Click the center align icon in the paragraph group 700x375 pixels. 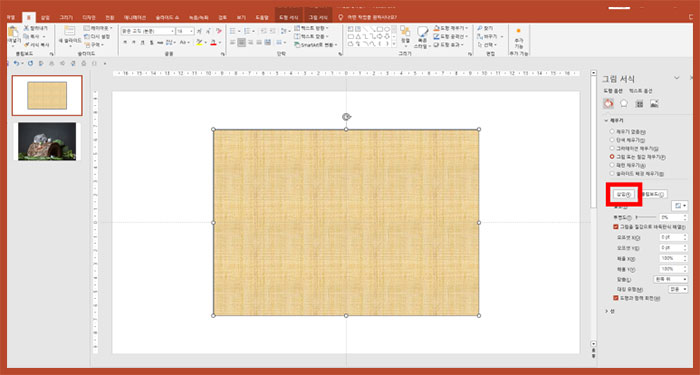point(242,42)
